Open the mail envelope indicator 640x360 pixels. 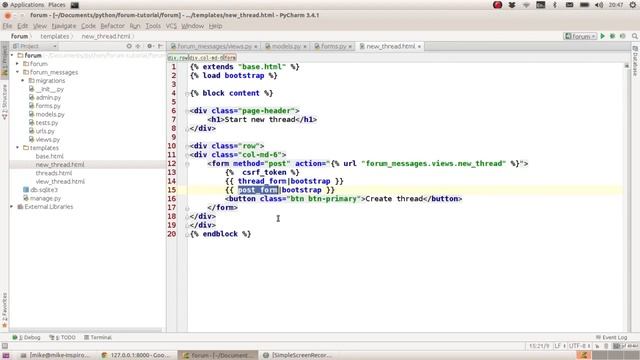point(569,5)
